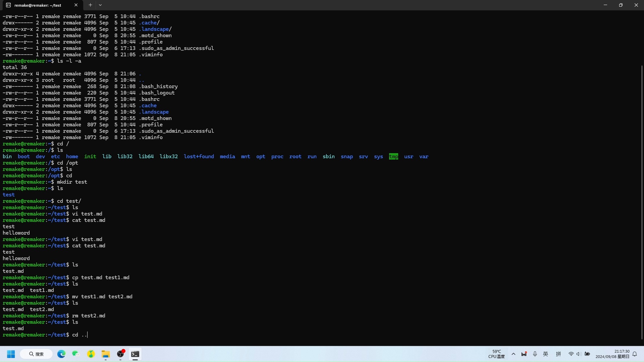
Task: Click the final 'cd ..' prompt line
Action: 45,335
